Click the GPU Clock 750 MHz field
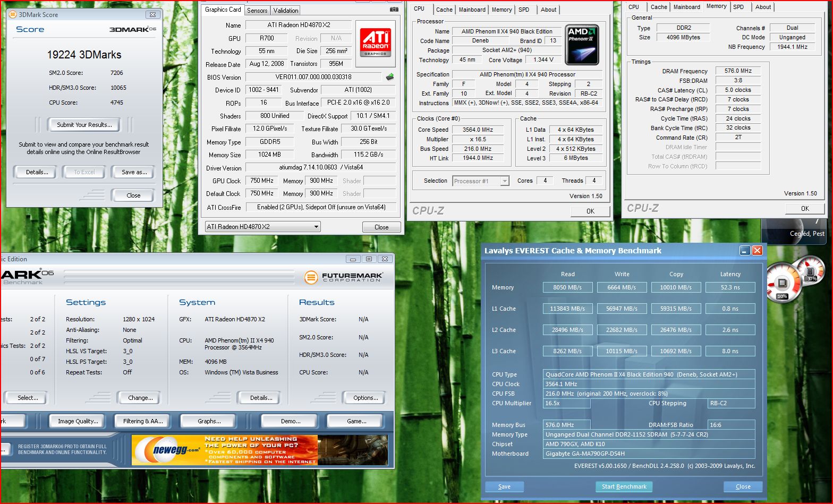The width and height of the screenshot is (833, 504). (262, 181)
